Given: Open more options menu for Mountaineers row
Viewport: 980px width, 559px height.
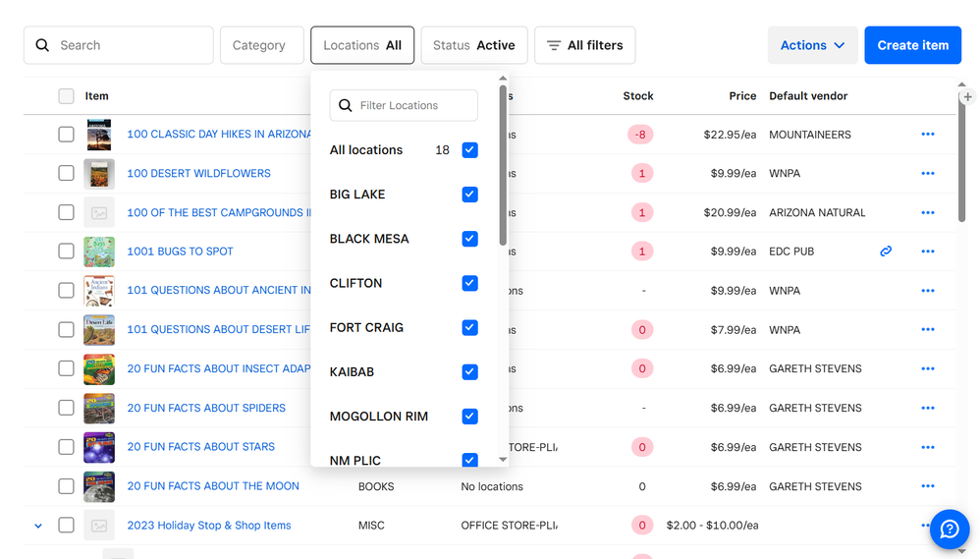Looking at the screenshot, I should pos(927,135).
